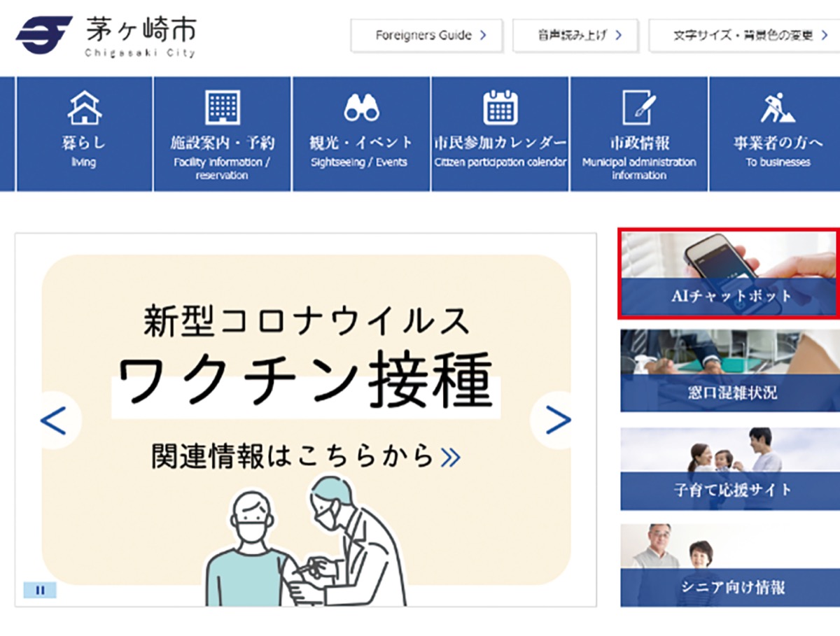Pause the slideshow with the pause button

40,590
